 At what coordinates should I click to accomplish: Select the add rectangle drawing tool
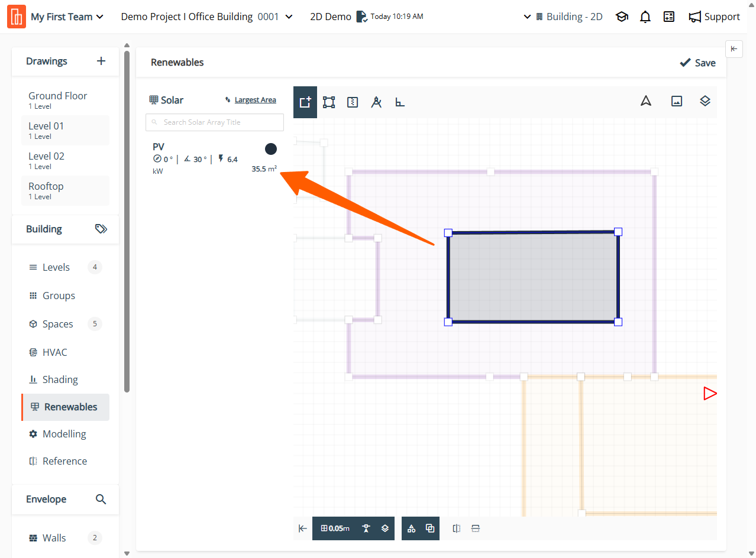(305, 102)
